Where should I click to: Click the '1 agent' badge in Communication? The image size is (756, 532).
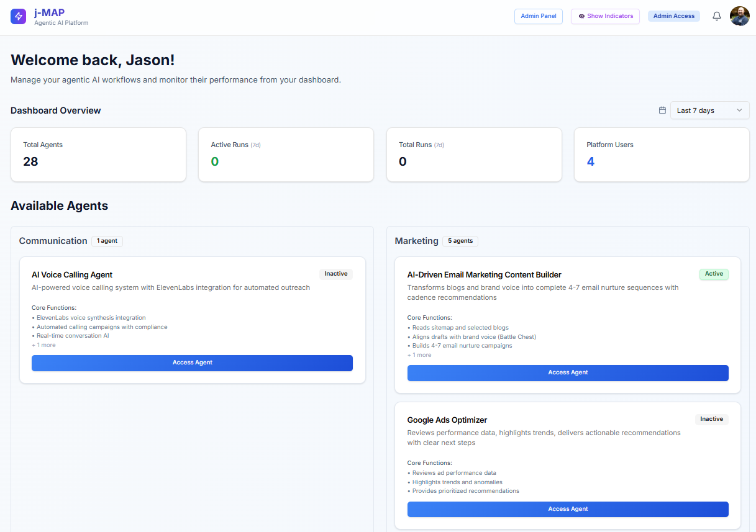point(107,241)
